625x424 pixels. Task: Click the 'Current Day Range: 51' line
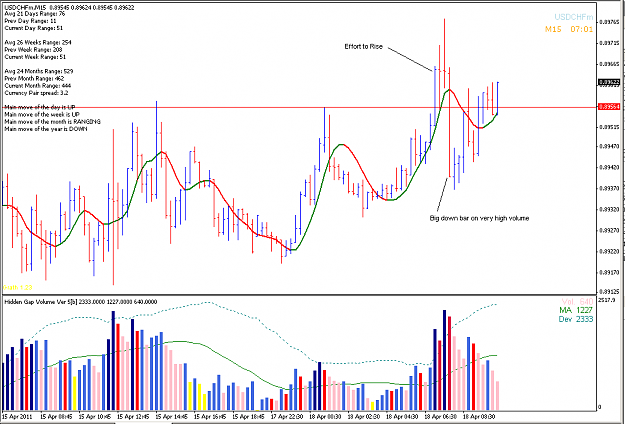pos(33,28)
